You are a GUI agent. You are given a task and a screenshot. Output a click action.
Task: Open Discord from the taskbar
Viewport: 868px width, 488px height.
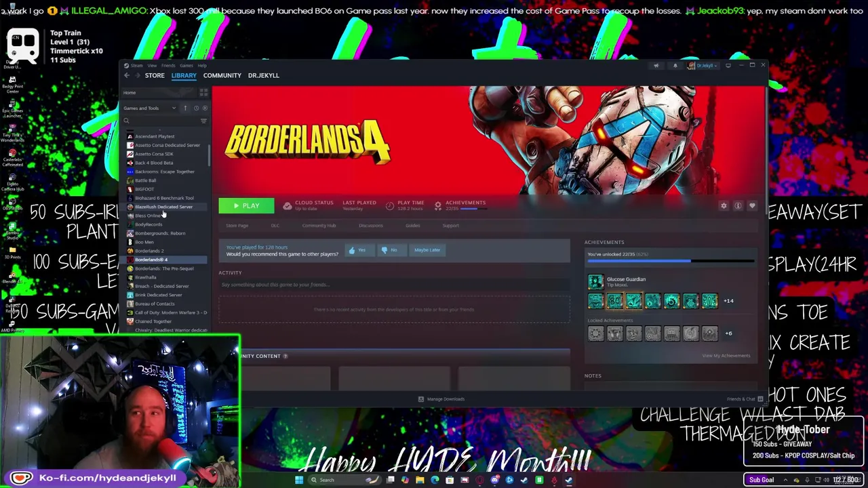[x=494, y=480]
